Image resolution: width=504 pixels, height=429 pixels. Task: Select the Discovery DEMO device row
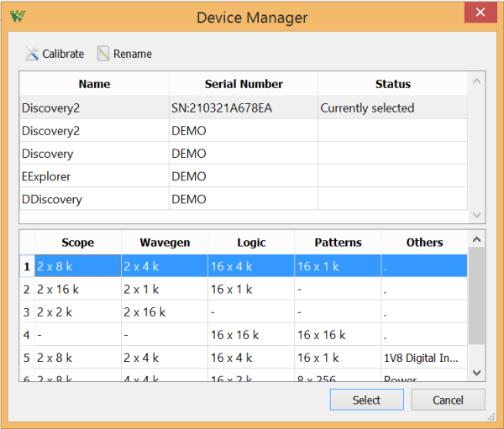point(94,154)
